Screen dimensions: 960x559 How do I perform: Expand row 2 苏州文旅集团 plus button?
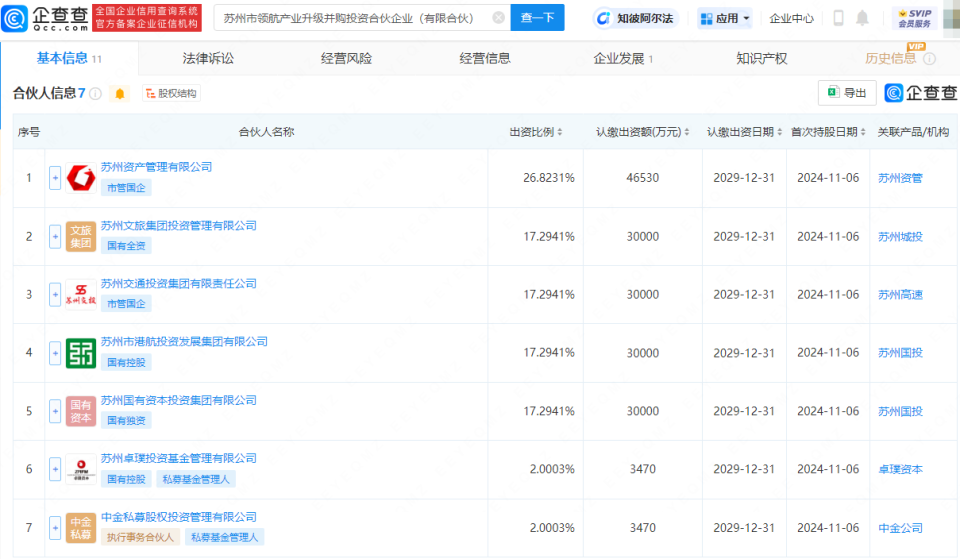tap(55, 236)
